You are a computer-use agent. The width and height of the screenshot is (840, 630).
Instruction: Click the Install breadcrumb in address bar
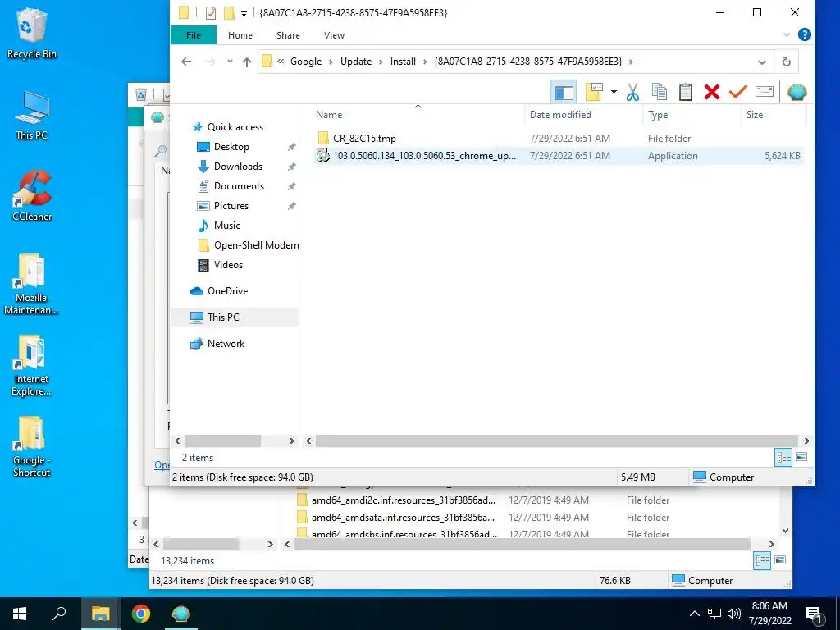click(403, 62)
